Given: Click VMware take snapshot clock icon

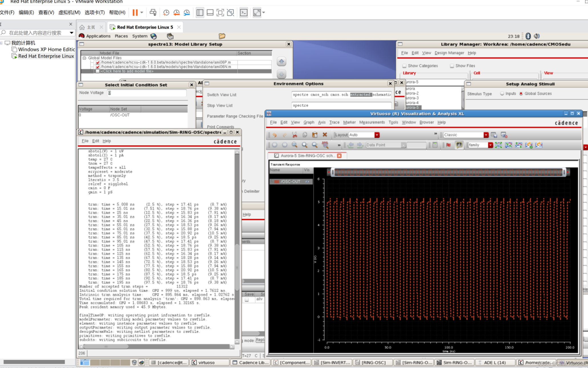Looking at the screenshot, I should coord(166,12).
